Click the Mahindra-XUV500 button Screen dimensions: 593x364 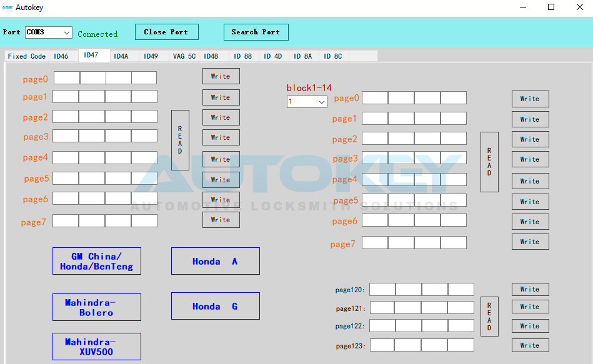[97, 347]
